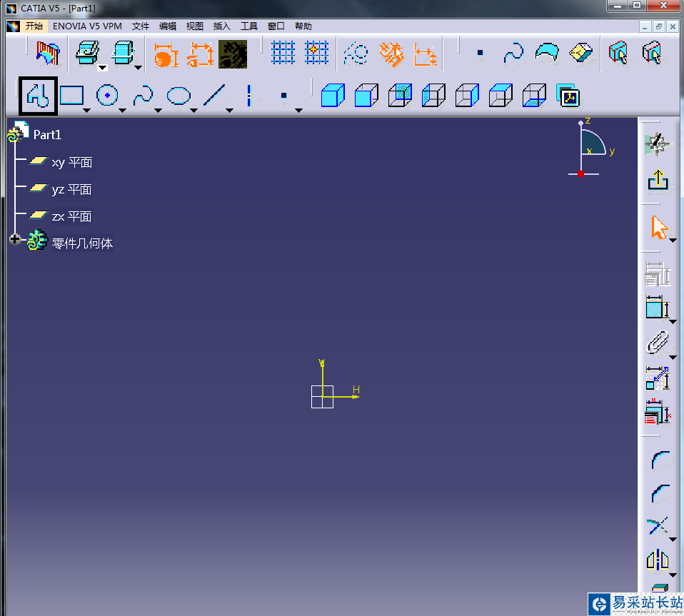Click the Trim tool

click(x=658, y=526)
